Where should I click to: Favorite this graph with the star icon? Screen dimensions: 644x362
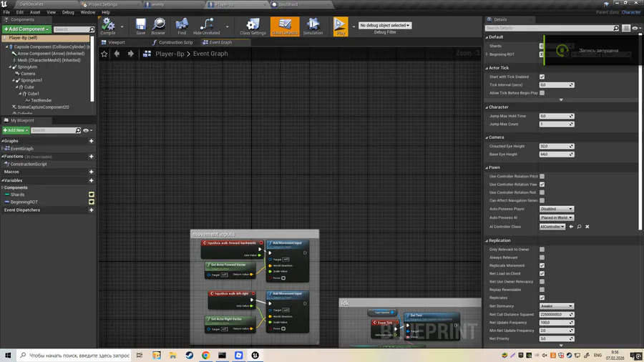[x=104, y=54]
